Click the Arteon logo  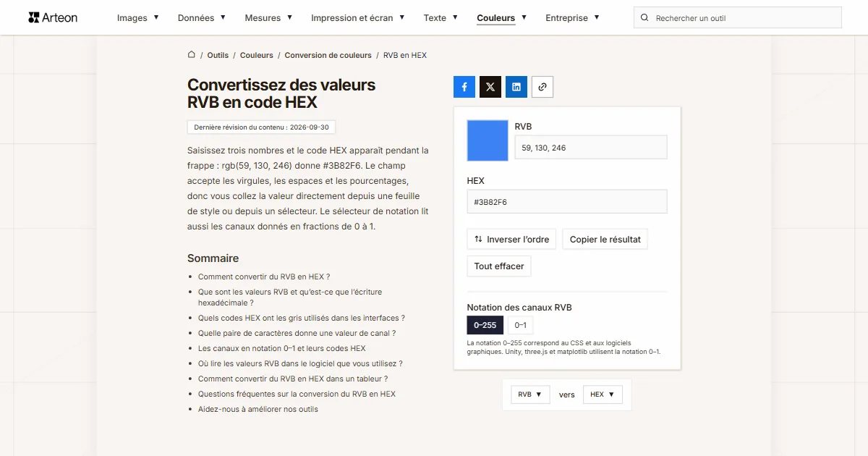tap(53, 17)
